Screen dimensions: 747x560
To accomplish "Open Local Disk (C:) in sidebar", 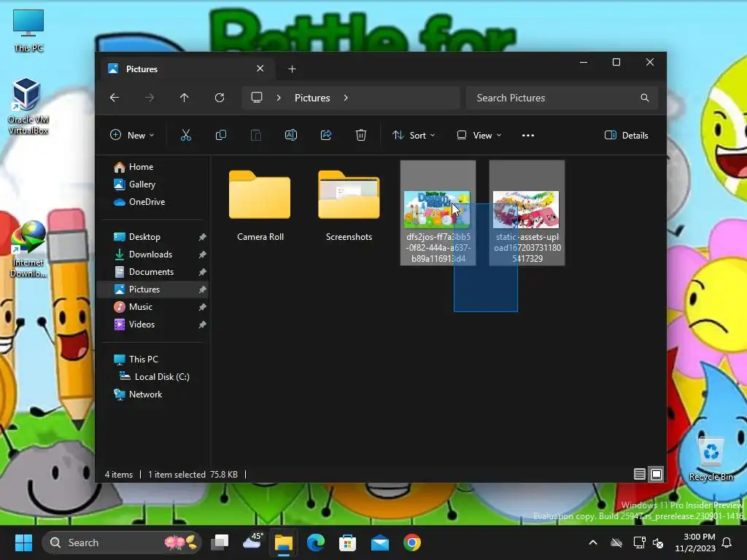I will 162,377.
